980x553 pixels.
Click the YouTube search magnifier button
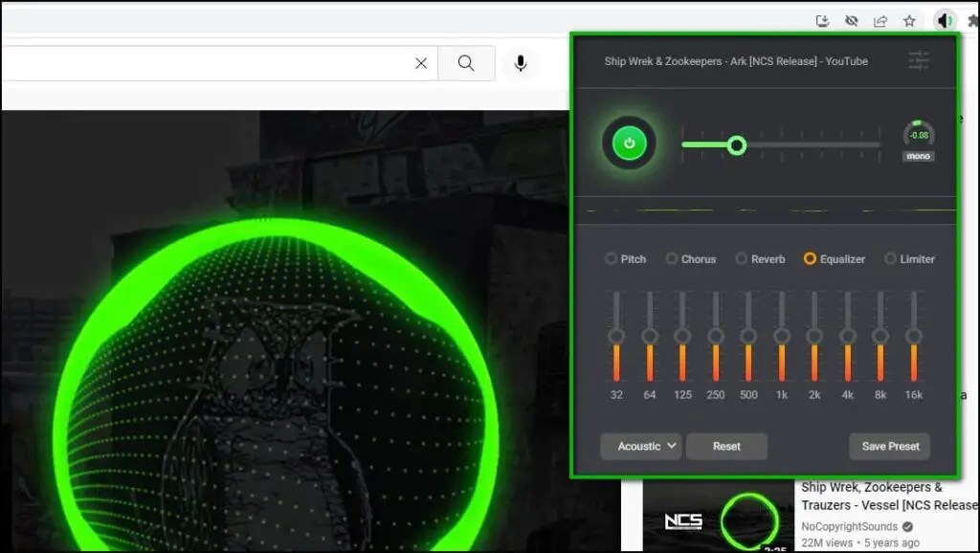pyautogui.click(x=466, y=63)
